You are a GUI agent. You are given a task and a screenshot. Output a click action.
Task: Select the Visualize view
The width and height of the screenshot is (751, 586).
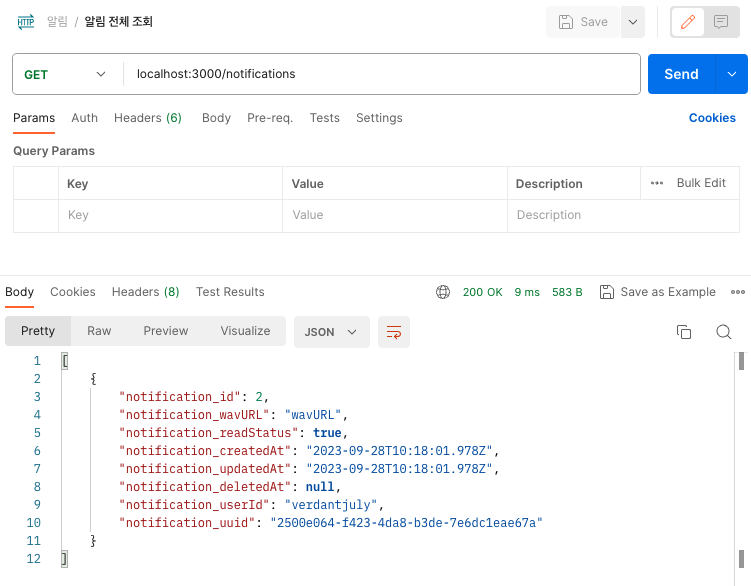pos(245,331)
